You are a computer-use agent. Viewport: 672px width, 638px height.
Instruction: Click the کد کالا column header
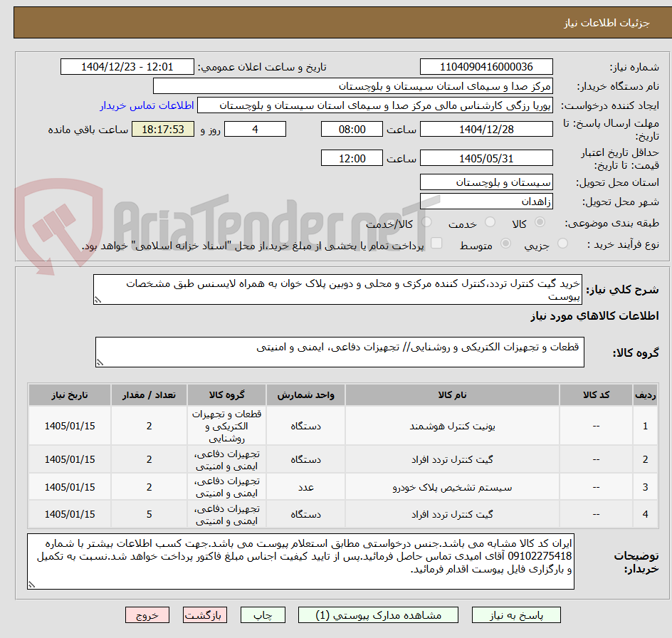pyautogui.click(x=596, y=395)
